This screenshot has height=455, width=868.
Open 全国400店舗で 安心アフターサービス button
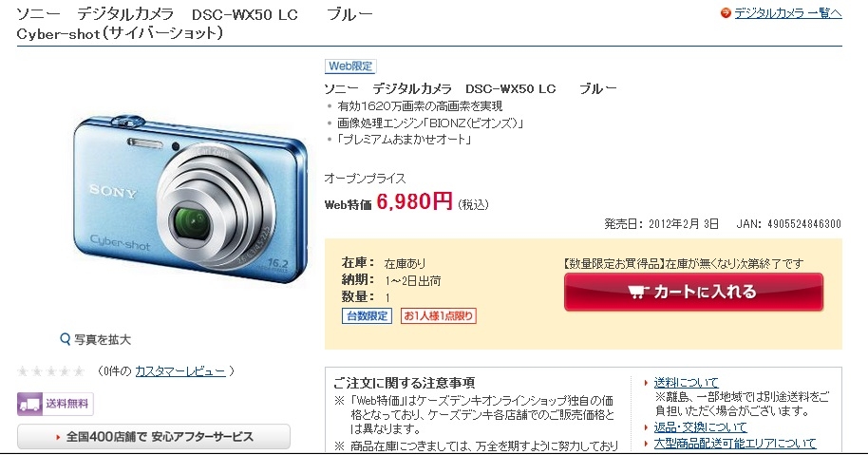pos(154,437)
